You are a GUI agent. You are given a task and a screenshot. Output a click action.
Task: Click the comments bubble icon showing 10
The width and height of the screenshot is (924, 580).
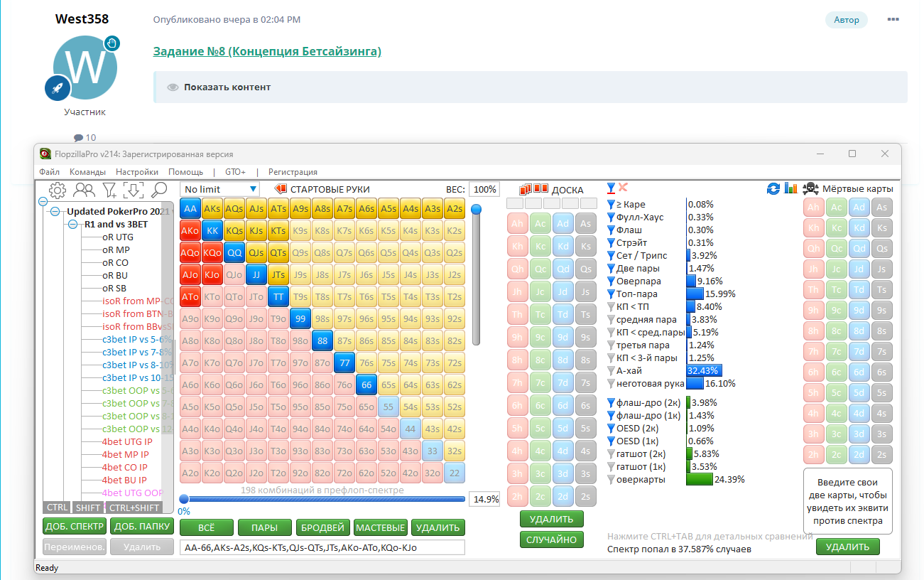click(79, 137)
